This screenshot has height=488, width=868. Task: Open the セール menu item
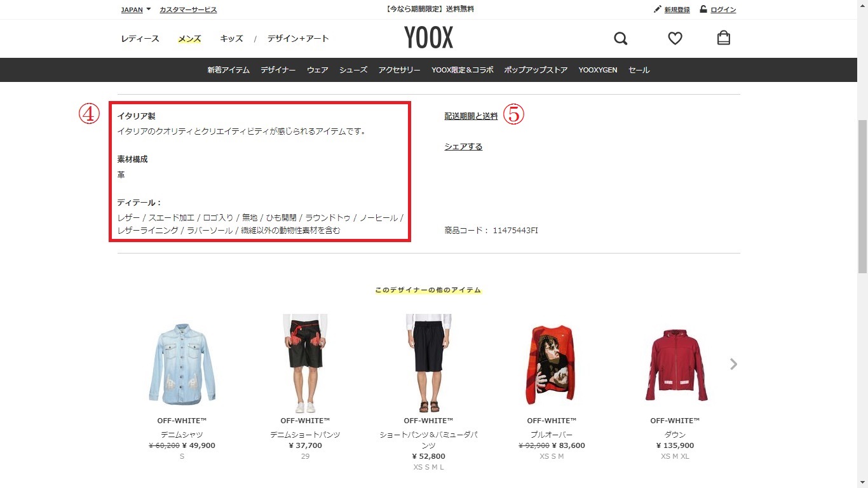(639, 70)
